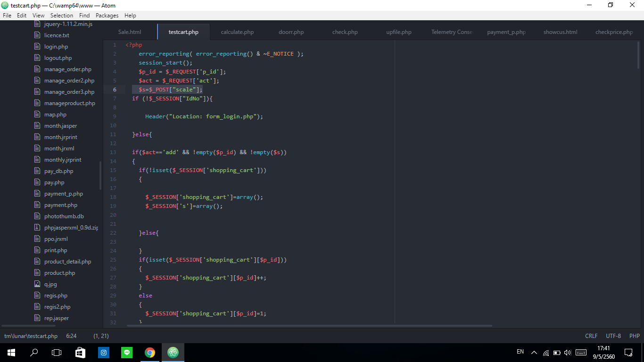The width and height of the screenshot is (644, 362).
Task: Switch to the doorr.php tab
Action: [x=291, y=32]
